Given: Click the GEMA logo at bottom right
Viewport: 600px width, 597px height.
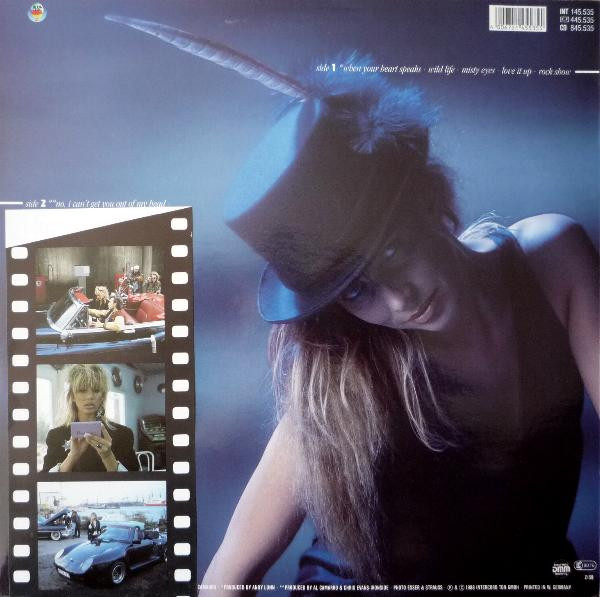Looking at the screenshot, I should [560, 568].
